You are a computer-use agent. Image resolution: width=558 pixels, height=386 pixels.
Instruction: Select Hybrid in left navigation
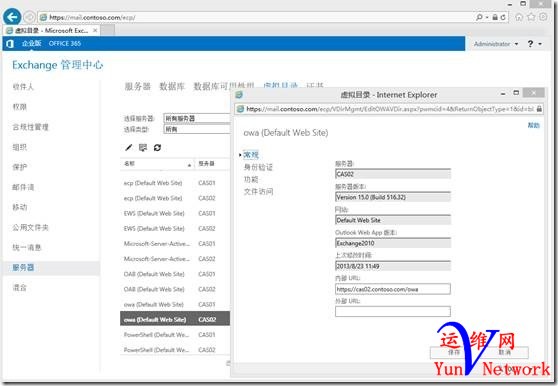coord(20,287)
